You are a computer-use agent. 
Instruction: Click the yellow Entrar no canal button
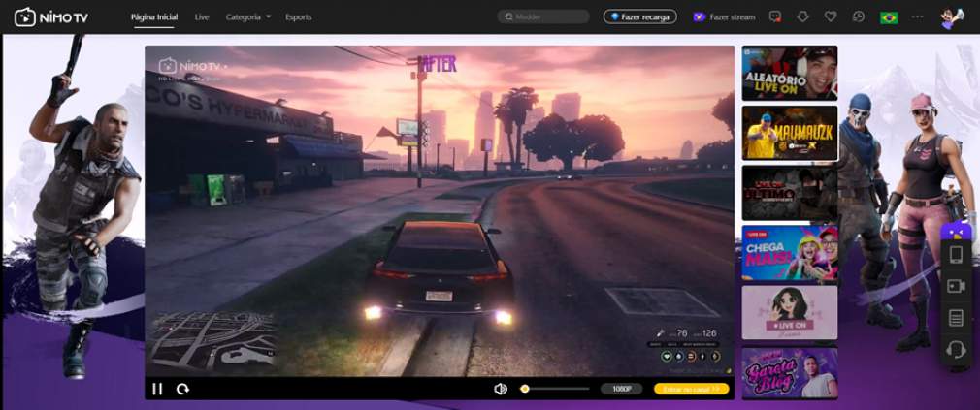(691, 389)
